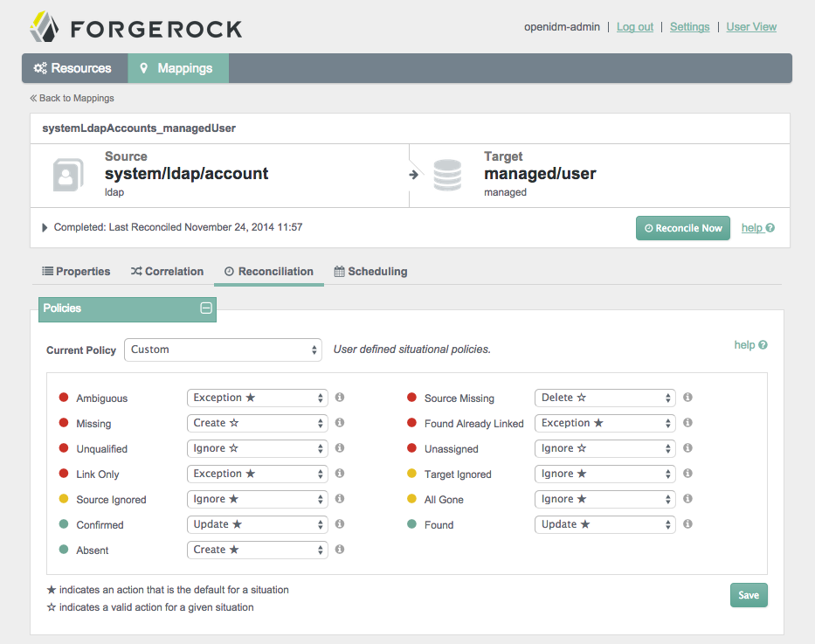Click the info icon for Unqualified
Image resolution: width=815 pixels, height=644 pixels.
(340, 448)
